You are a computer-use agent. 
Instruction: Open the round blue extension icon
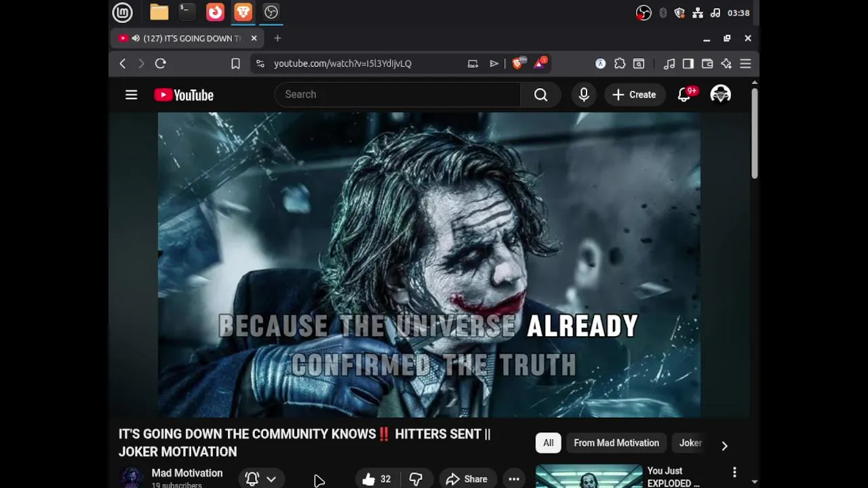[600, 64]
